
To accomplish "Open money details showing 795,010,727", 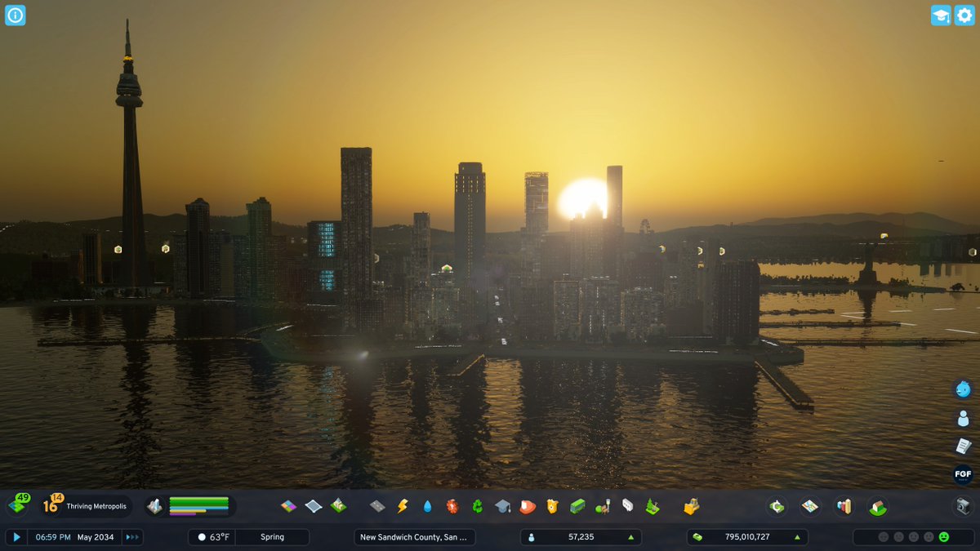I will click(x=747, y=537).
